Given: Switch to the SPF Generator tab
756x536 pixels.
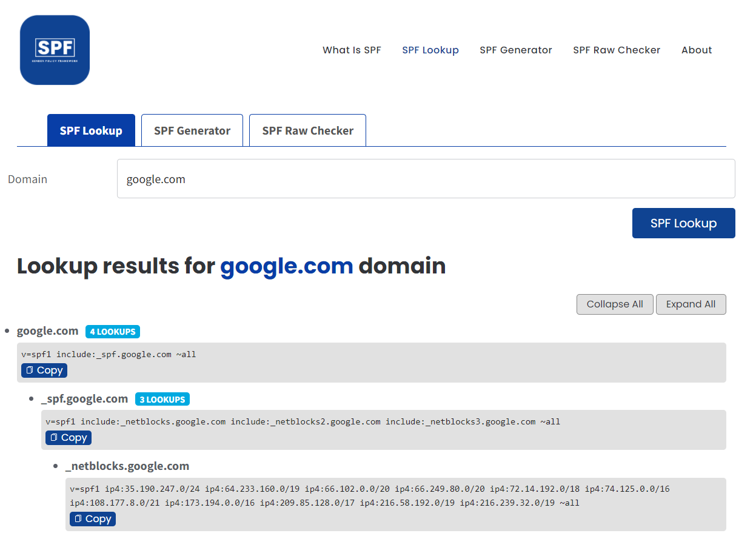Looking at the screenshot, I should 192,130.
